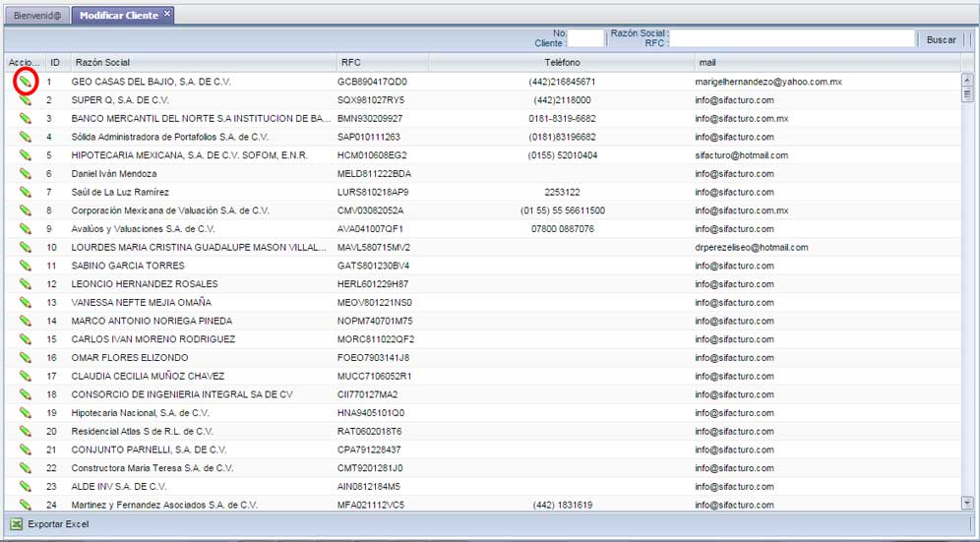Close the Modificar Cliente tab
Image resolution: width=980 pixels, height=542 pixels.
coord(167,15)
